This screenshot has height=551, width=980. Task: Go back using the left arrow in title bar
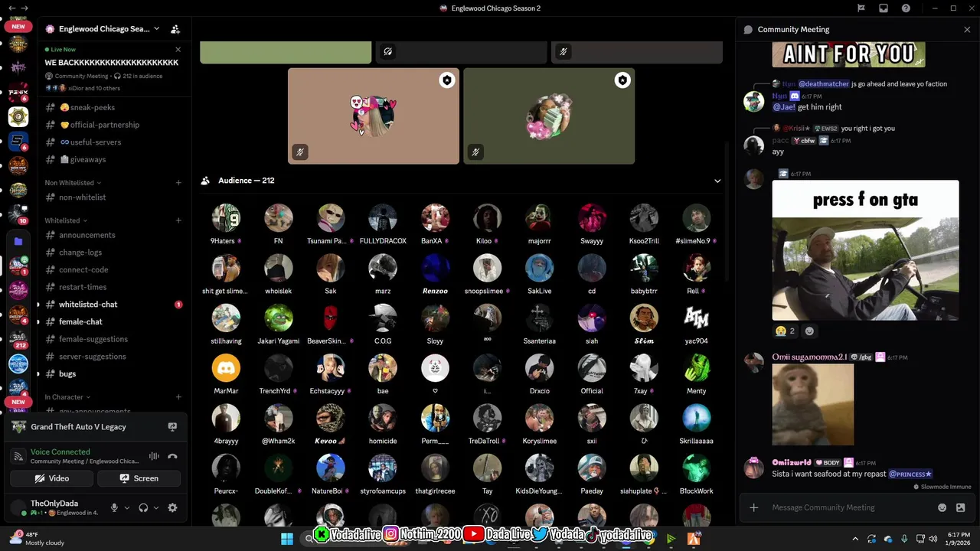(11, 8)
